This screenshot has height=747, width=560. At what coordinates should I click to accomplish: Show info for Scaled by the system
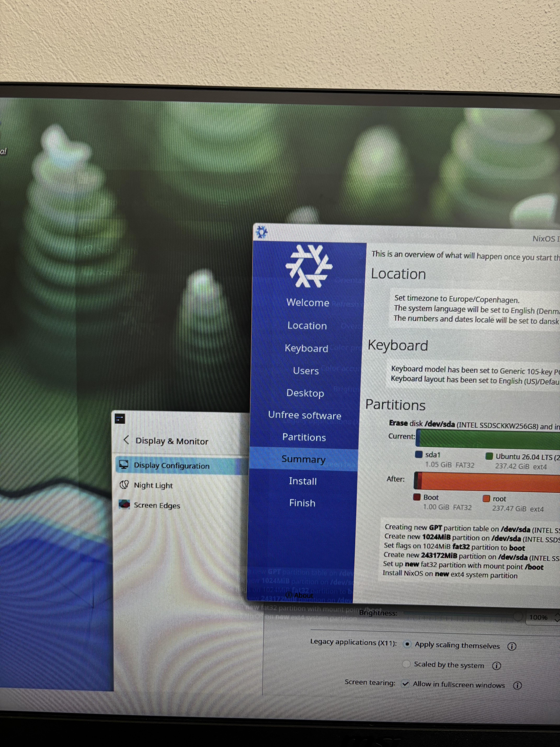tap(496, 666)
